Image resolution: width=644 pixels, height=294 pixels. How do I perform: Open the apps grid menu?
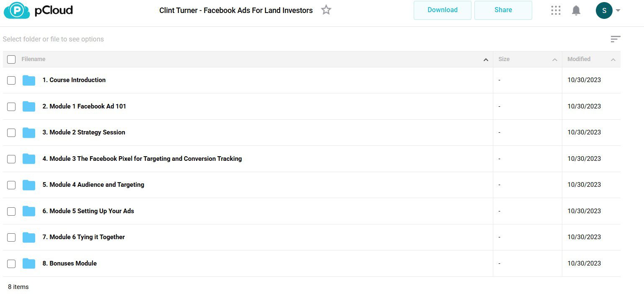(556, 10)
